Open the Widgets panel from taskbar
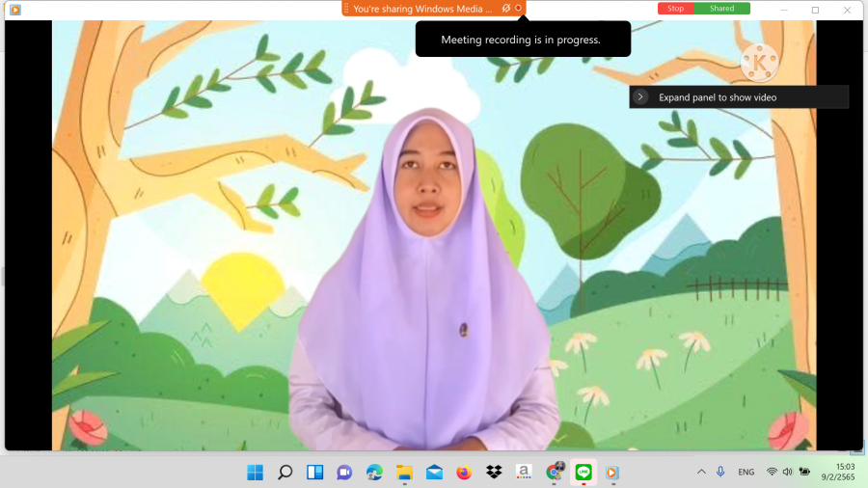This screenshot has height=488, width=868. click(314, 473)
